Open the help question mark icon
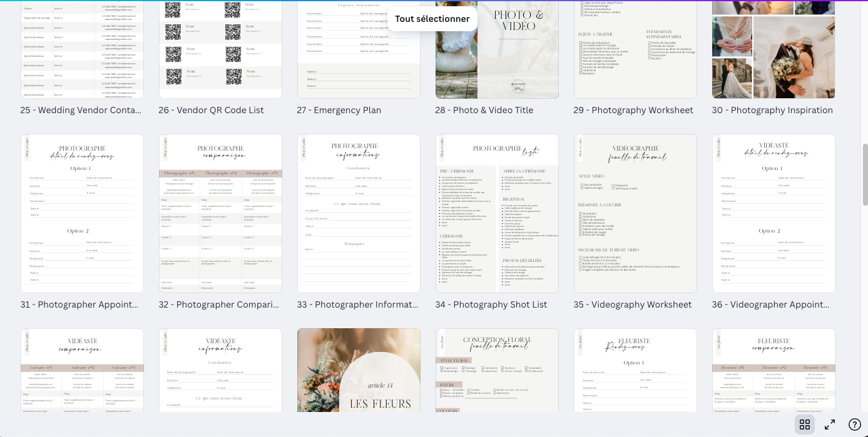This screenshot has width=868, height=437. 855,424
